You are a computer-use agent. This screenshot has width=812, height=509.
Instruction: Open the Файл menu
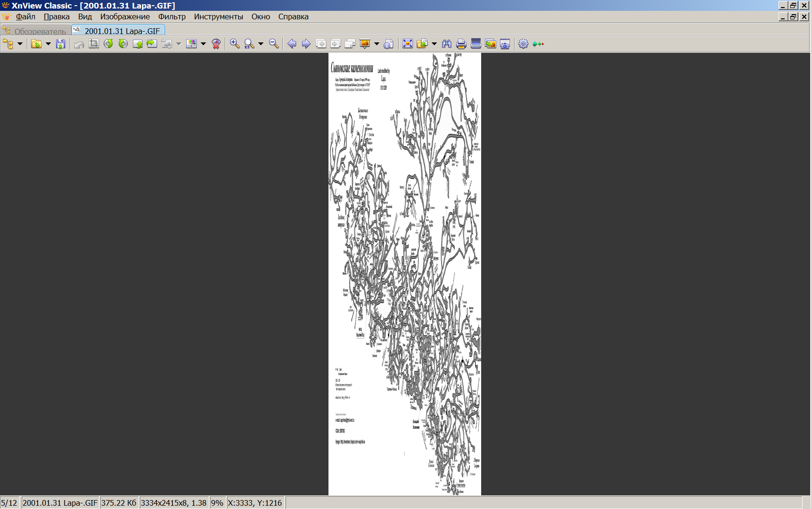(25, 16)
